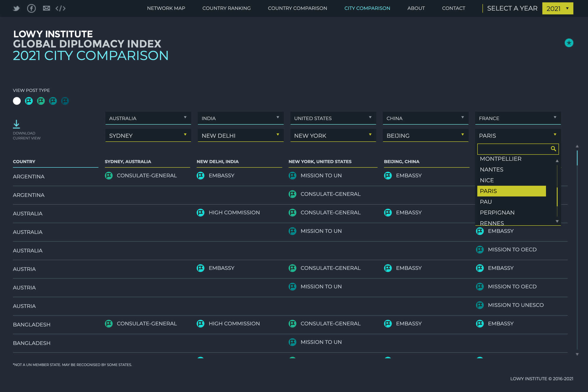Image resolution: width=588 pixels, height=392 pixels.
Task: Click the Lowy Institute Global Diplomacy Index title
Action: (87, 39)
